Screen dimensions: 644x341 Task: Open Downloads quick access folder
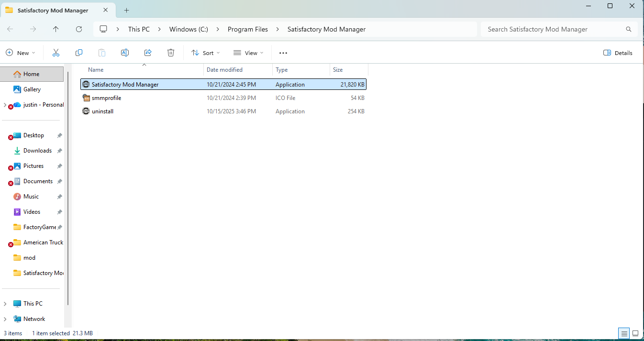click(x=37, y=151)
